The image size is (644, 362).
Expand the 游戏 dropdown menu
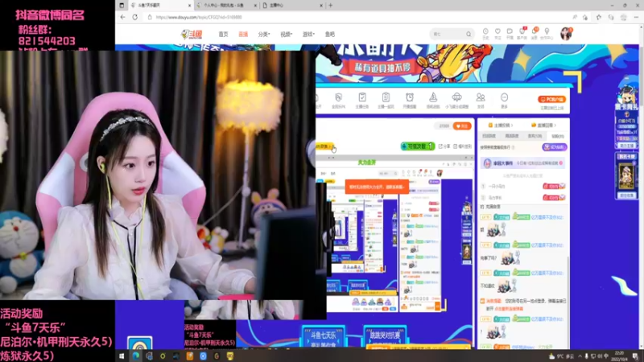click(308, 35)
